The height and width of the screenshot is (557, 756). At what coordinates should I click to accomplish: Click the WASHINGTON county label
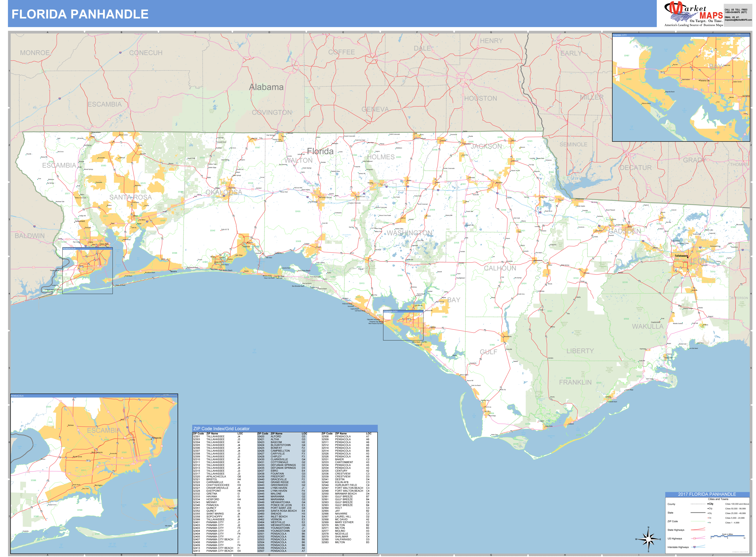409,233
